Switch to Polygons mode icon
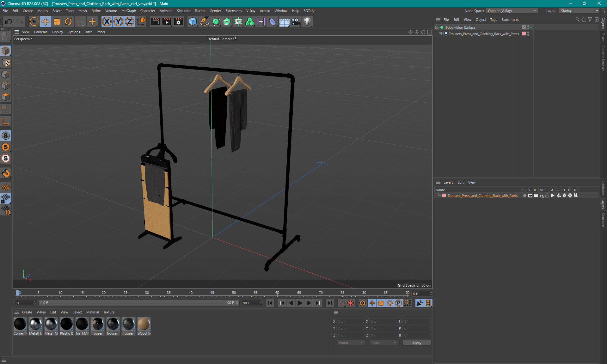Image resolution: width=607 pixels, height=364 pixels. [x=6, y=97]
